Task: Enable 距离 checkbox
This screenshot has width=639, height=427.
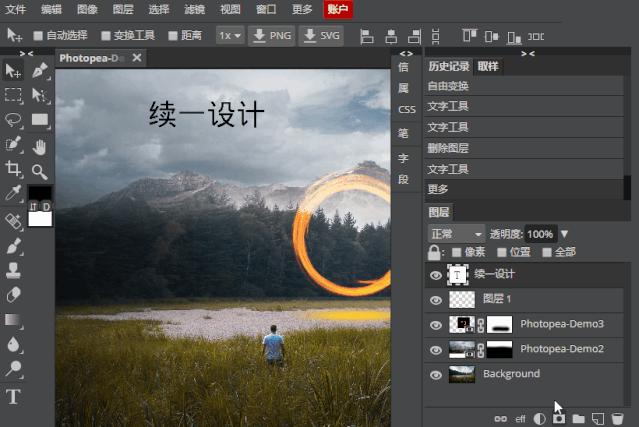Action: [x=173, y=36]
